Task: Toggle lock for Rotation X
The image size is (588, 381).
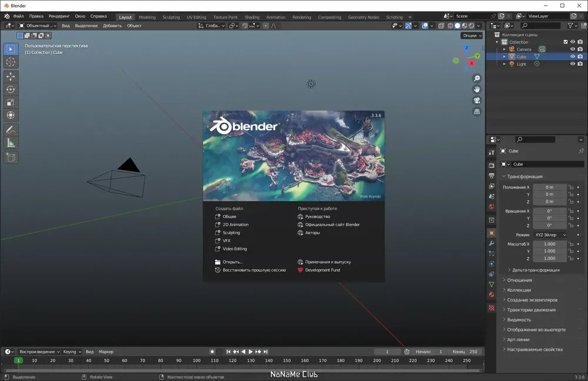Action: pos(571,211)
